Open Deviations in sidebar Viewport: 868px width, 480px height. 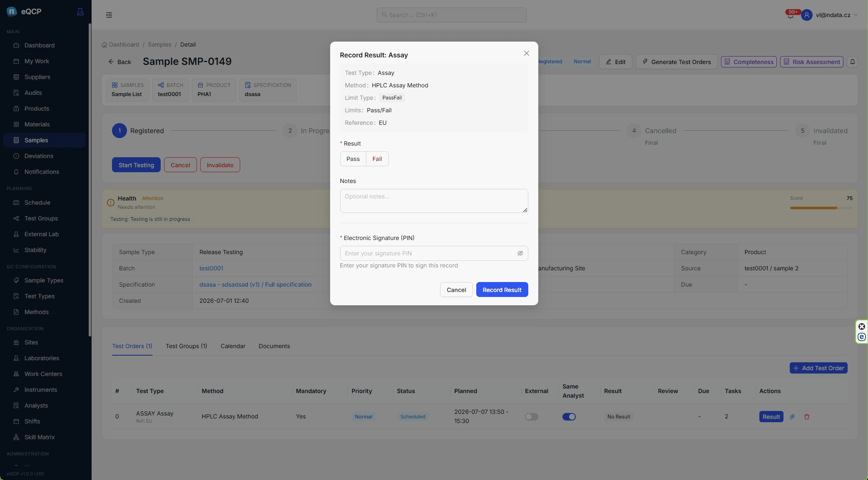pos(39,156)
